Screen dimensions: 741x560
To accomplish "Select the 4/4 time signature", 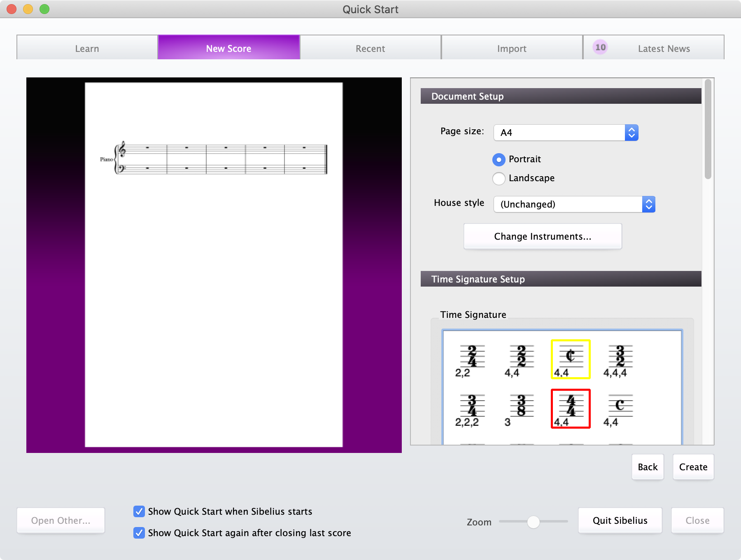I will (x=571, y=409).
